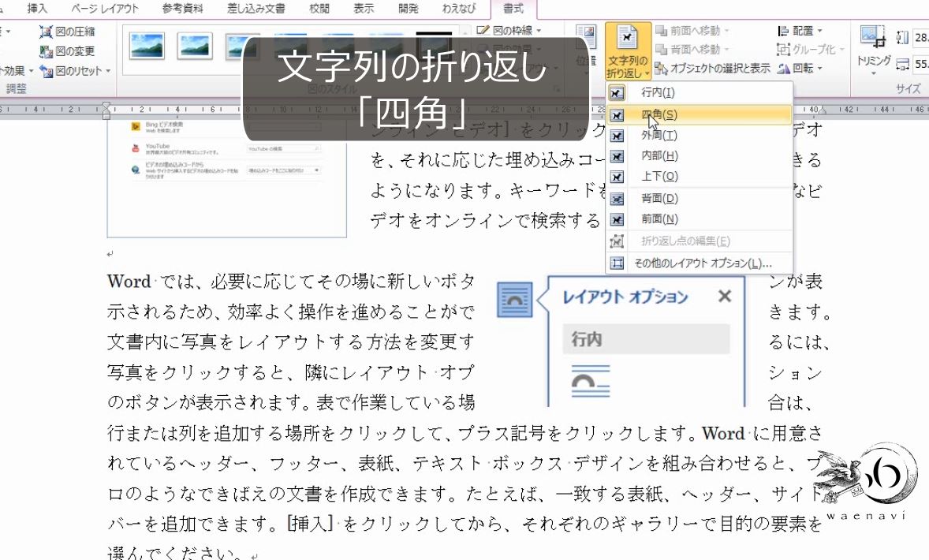
Task: Click 図の圧縮 compress pictures icon
Action: 47,32
